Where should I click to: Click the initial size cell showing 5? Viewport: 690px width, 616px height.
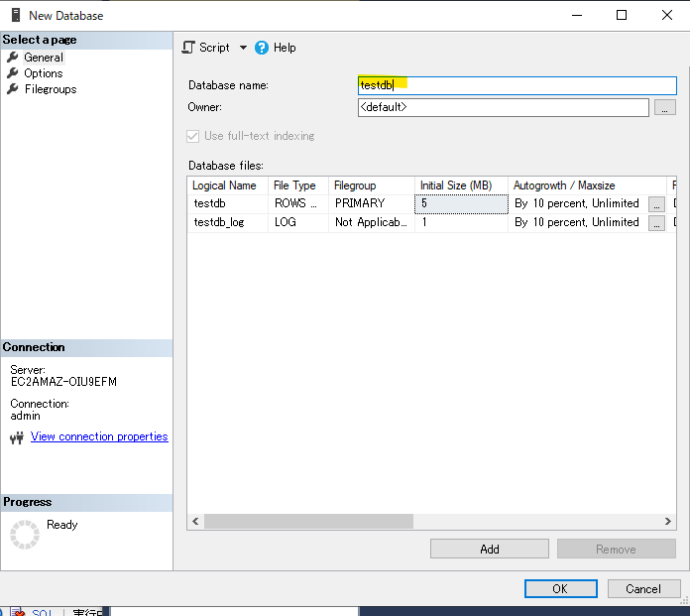461,204
